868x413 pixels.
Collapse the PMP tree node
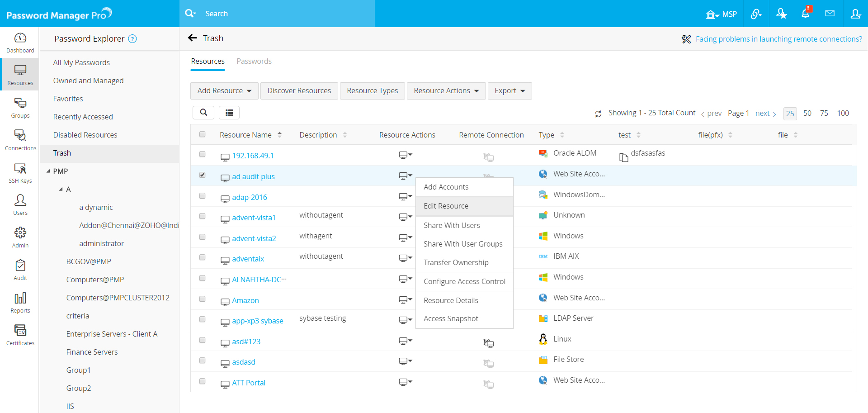pos(48,171)
